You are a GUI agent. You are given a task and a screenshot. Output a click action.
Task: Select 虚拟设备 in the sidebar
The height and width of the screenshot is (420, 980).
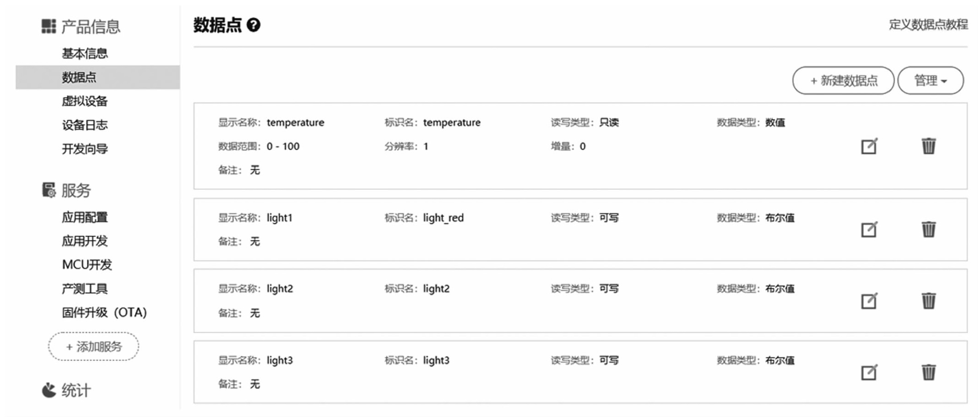click(x=85, y=101)
